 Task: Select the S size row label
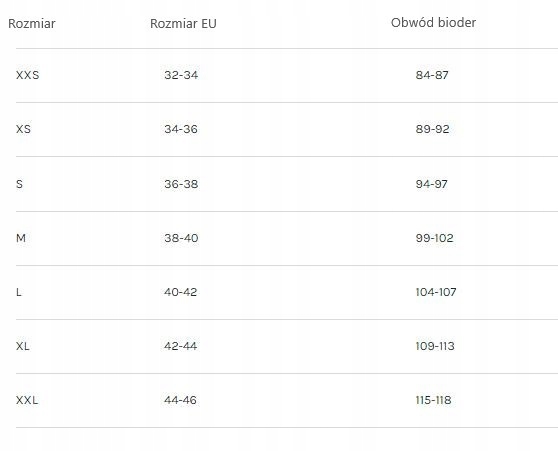coord(19,184)
